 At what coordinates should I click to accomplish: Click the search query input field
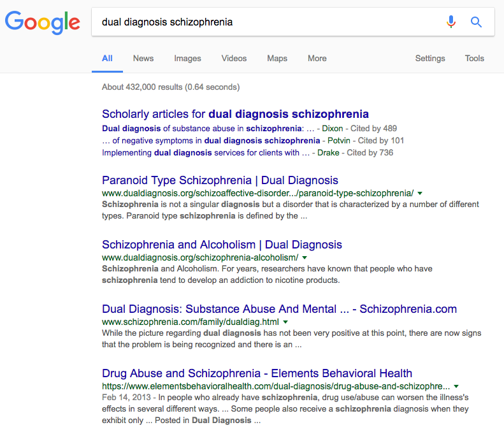coord(268,22)
